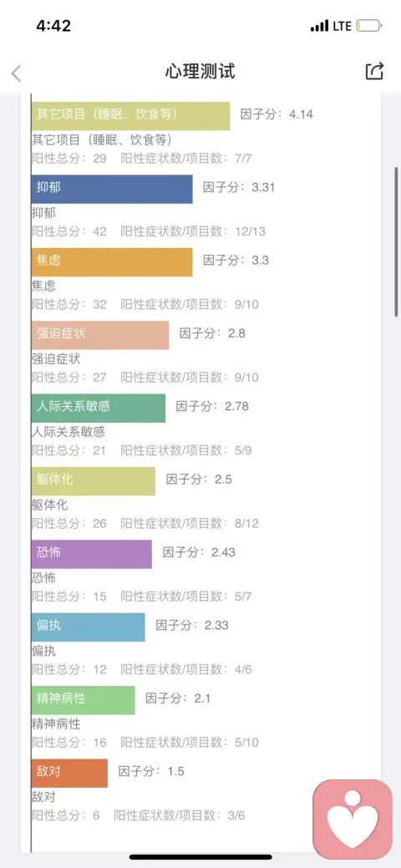Tap the 心理测试 page title
The height and width of the screenshot is (868, 401).
point(200,71)
